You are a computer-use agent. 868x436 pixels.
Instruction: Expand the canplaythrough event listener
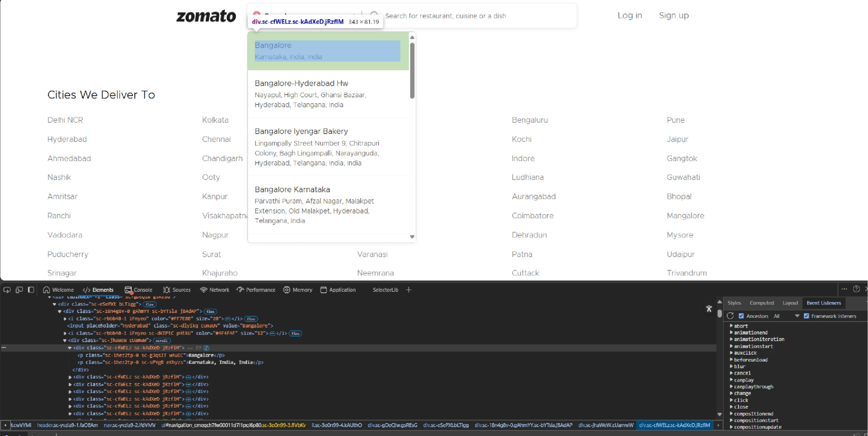731,386
